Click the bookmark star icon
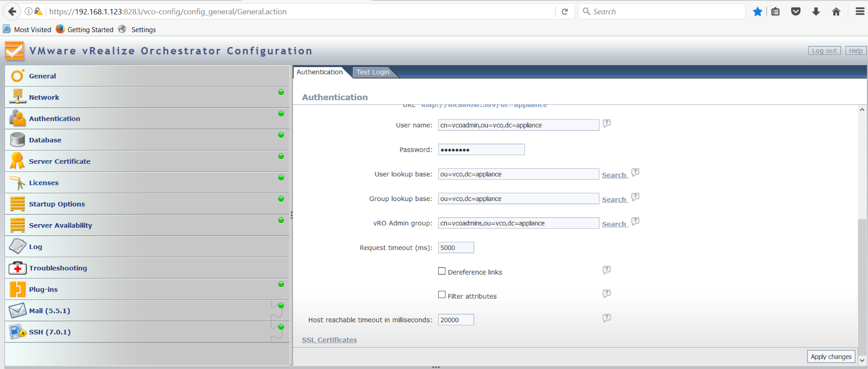 click(x=757, y=12)
